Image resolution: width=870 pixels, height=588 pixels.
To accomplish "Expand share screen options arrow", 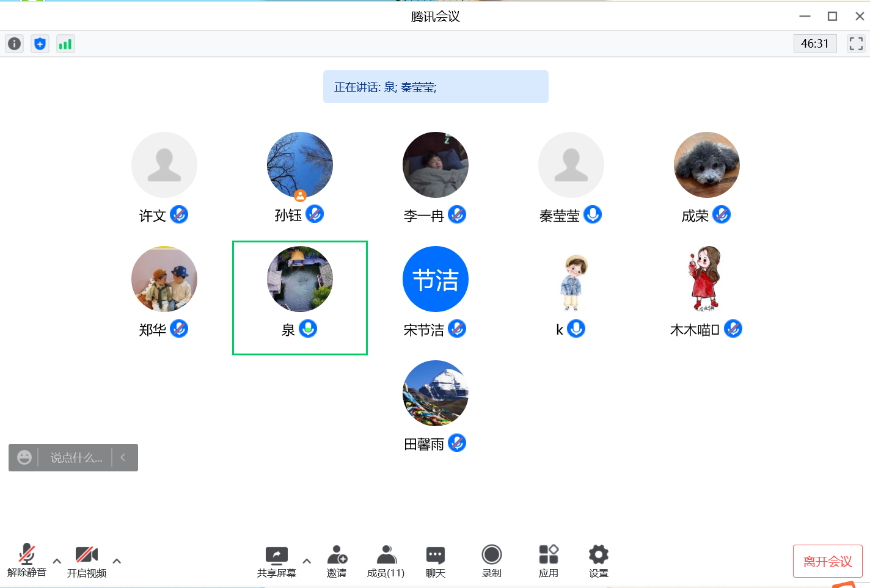I will (307, 561).
